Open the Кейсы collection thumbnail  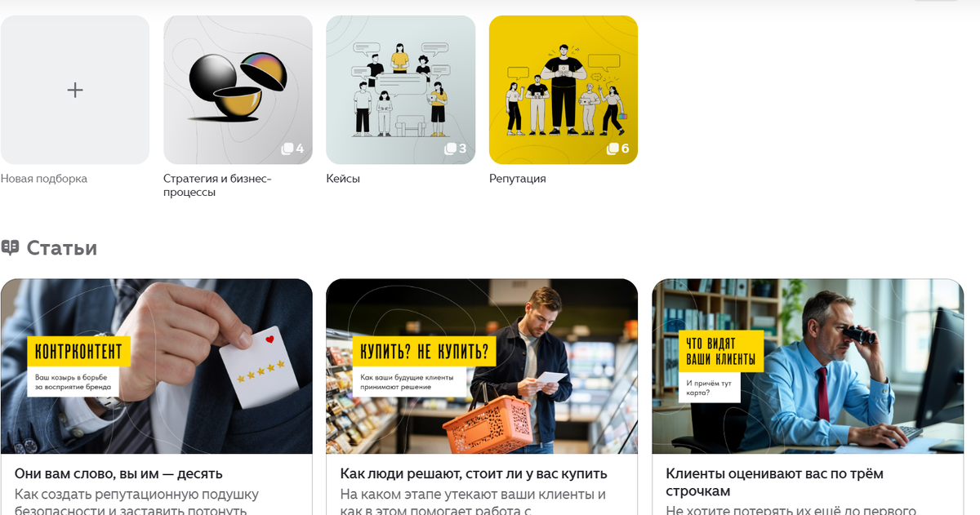400,90
